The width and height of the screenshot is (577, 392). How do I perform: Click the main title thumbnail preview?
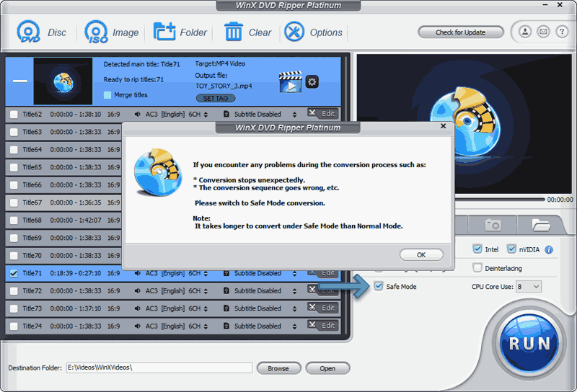[63, 81]
